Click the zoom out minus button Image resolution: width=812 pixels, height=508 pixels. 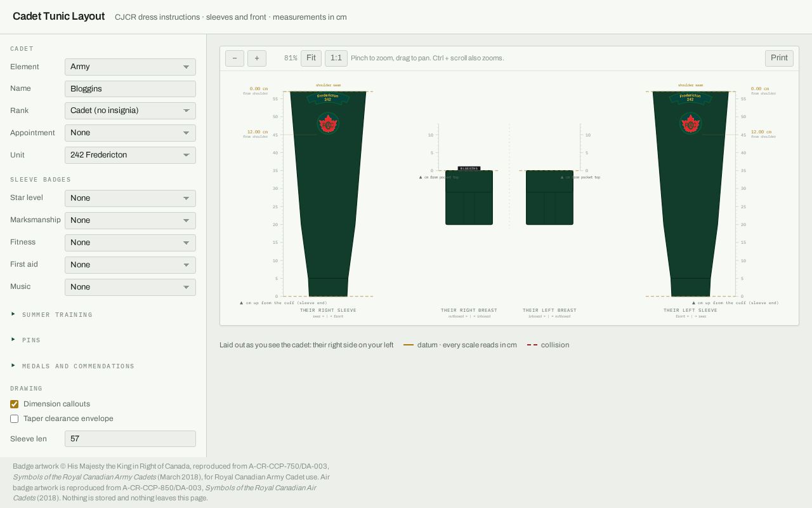[235, 58]
